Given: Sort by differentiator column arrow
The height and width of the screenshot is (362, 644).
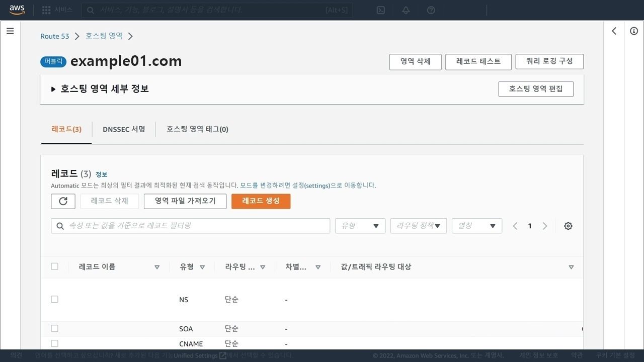Looking at the screenshot, I should pyautogui.click(x=318, y=267).
